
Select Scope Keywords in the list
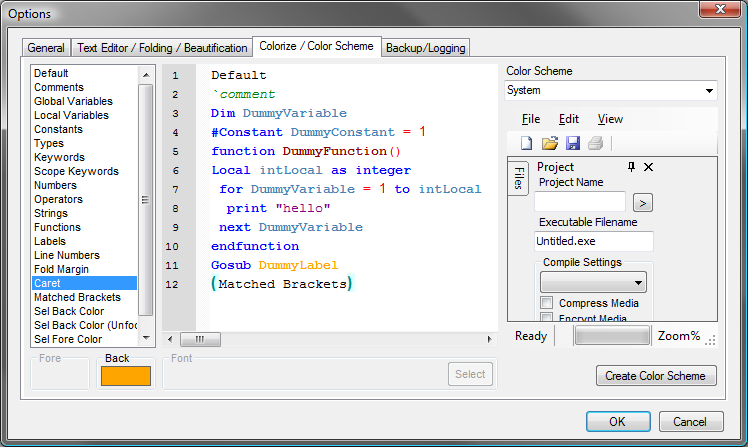click(76, 171)
